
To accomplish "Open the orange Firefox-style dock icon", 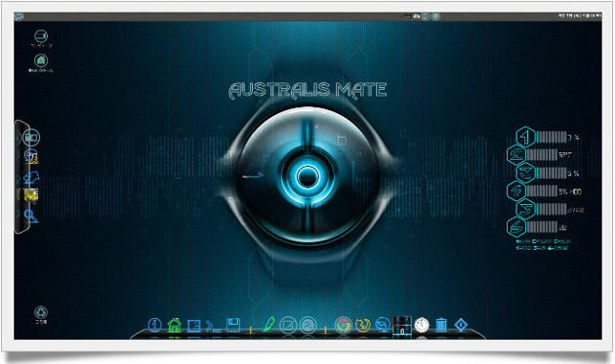I will [x=363, y=325].
